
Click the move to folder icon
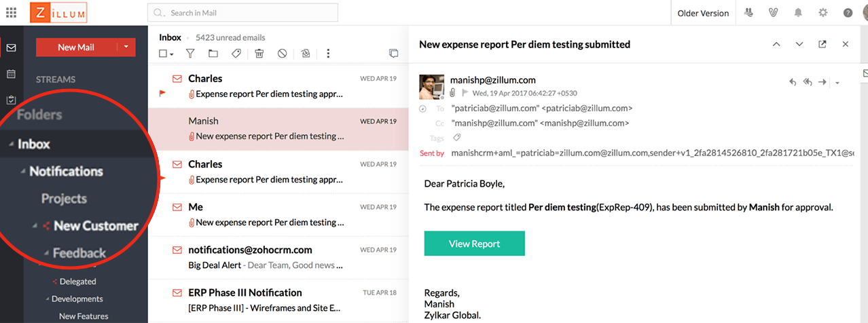(x=213, y=54)
